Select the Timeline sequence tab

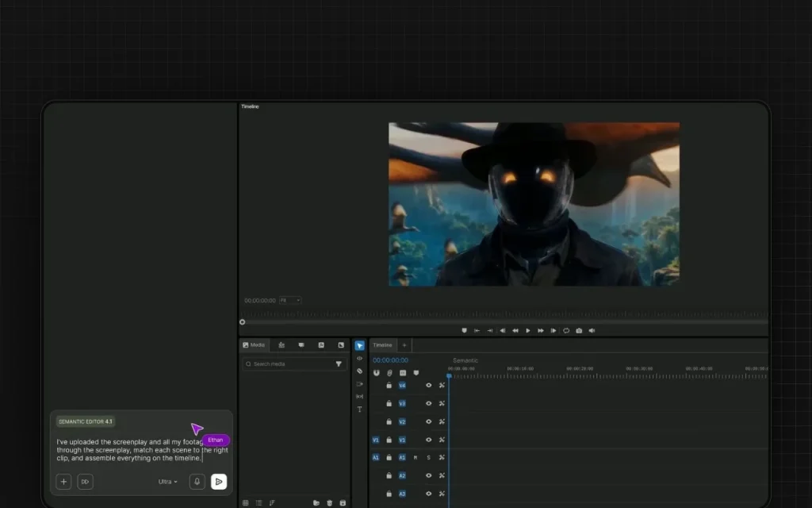[x=383, y=345]
